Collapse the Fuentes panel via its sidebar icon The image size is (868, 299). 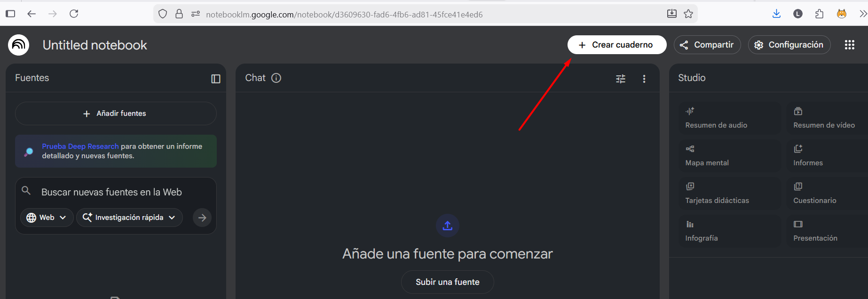point(216,79)
